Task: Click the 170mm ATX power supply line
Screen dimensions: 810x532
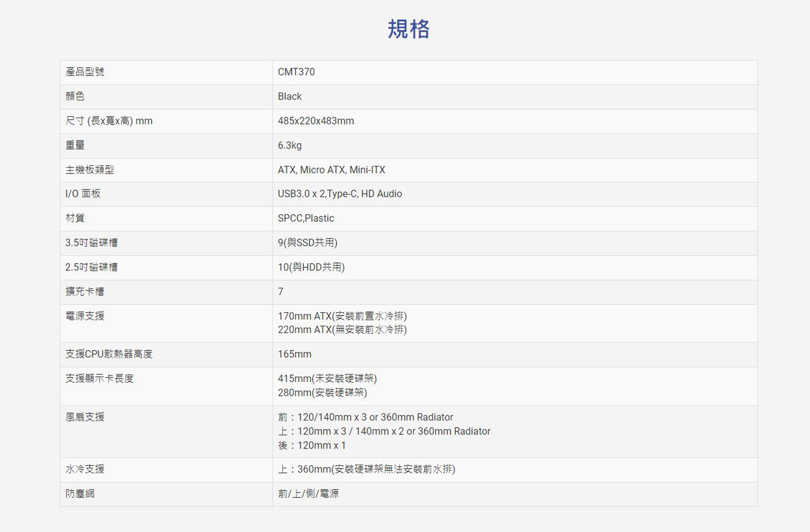Action: pyautogui.click(x=342, y=316)
